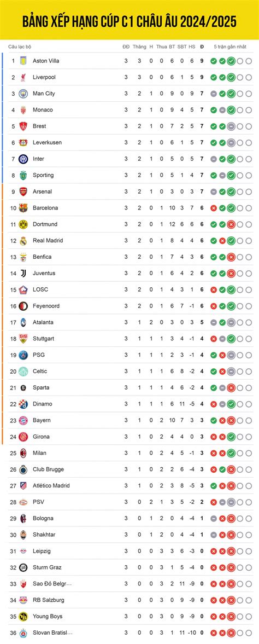Image resolution: width=259 pixels, height=644 pixels.
Task: Open the Real Madrid crest icon
Action: [x=23, y=241]
